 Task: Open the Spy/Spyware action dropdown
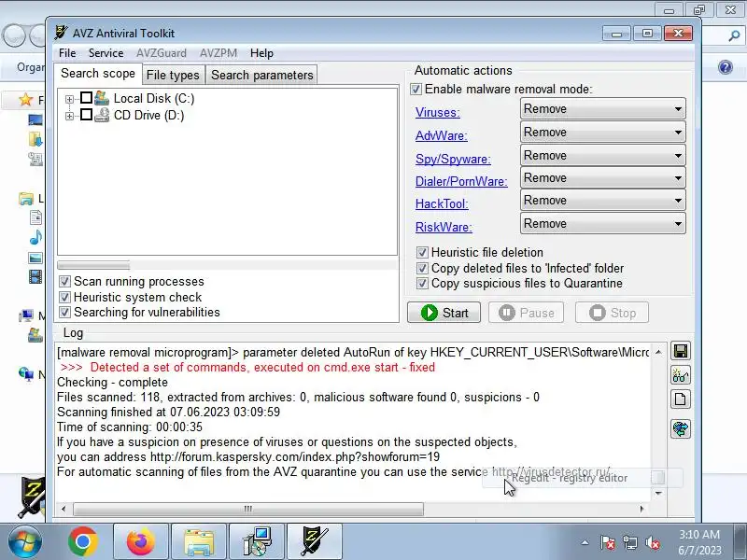click(602, 155)
